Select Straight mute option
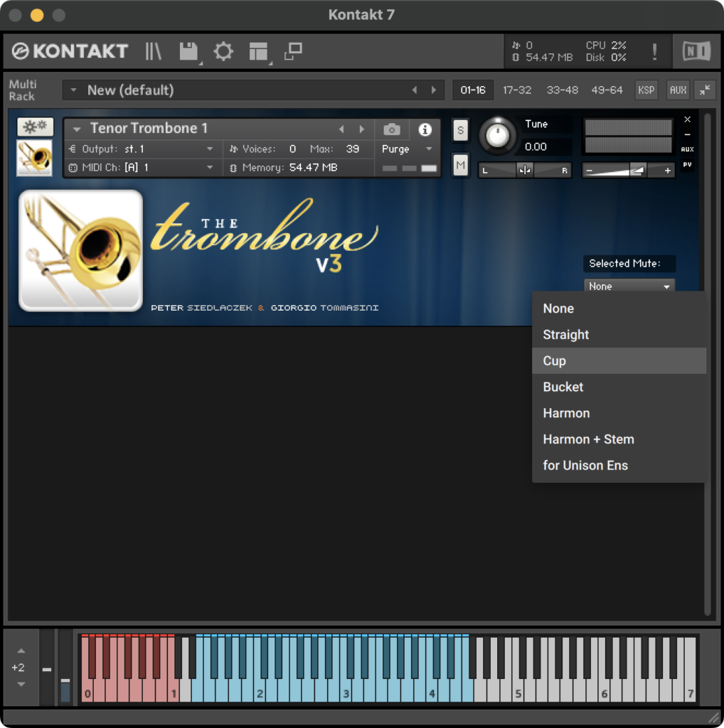Screen dimensions: 724x728 [x=619, y=334]
